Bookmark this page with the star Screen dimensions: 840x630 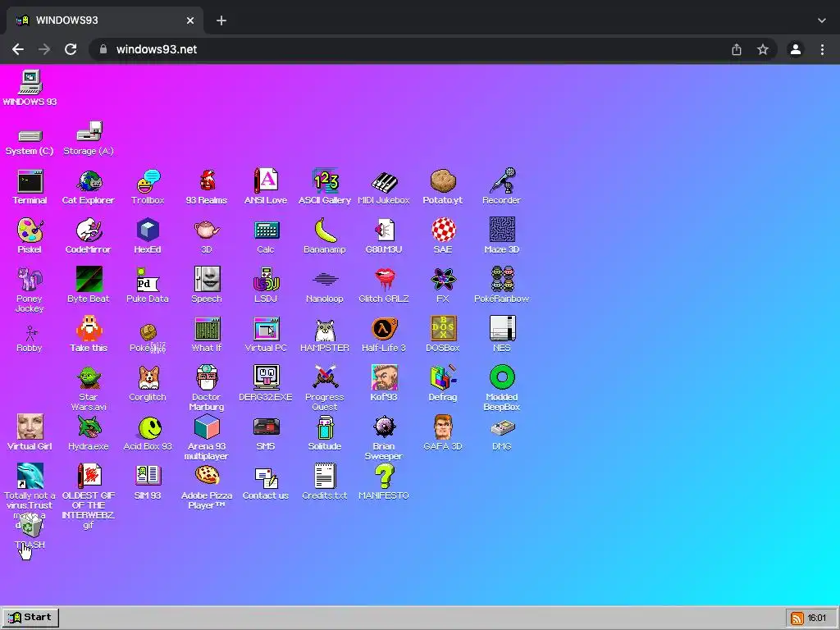(x=763, y=49)
